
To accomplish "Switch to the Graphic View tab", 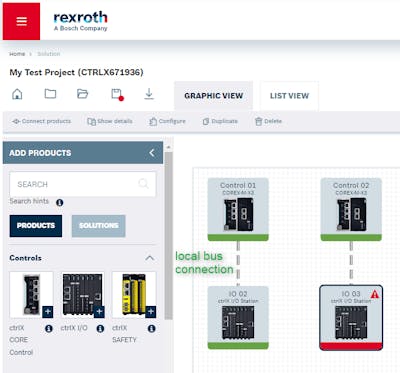I will click(214, 96).
